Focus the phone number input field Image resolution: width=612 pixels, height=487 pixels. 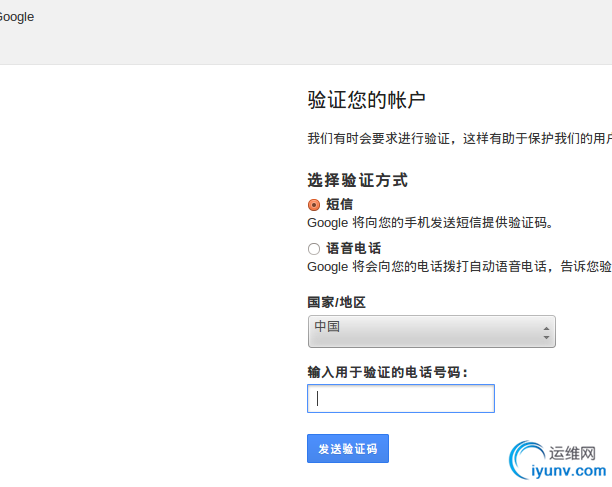401,398
